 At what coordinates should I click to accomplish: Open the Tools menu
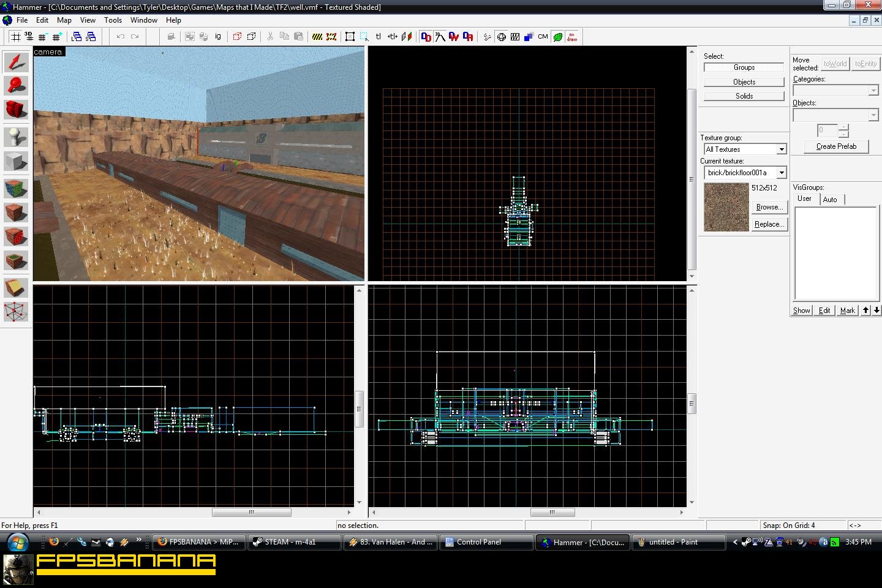point(113,20)
